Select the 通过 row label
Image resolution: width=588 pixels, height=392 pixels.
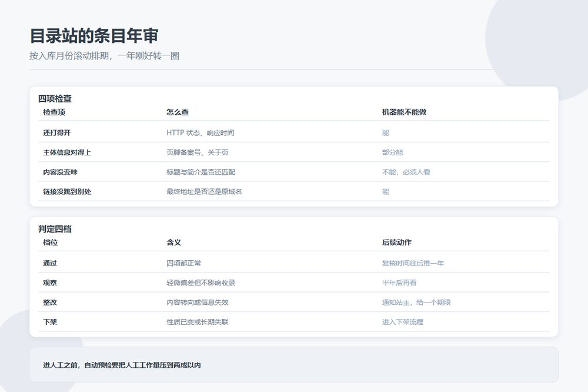pos(50,263)
